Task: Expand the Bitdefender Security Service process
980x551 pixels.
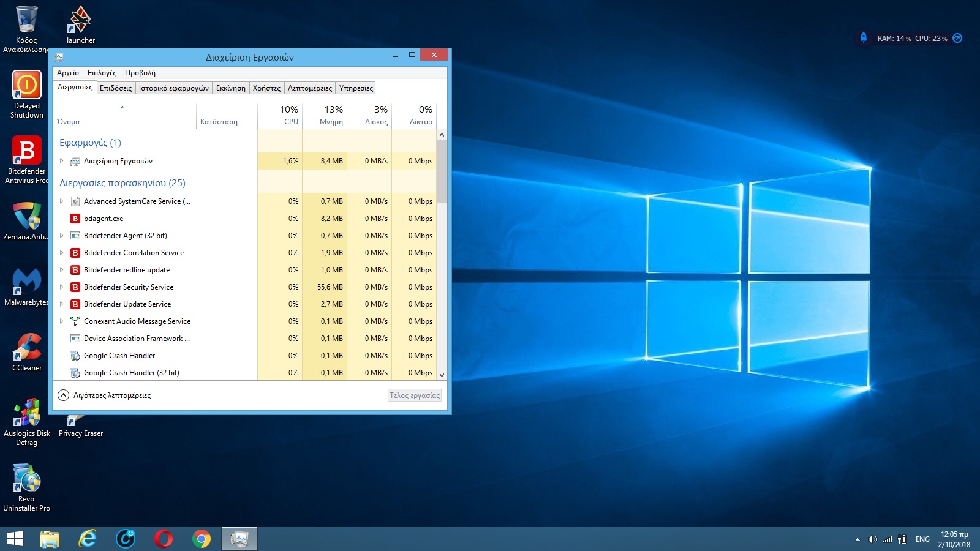Action: 61,287
